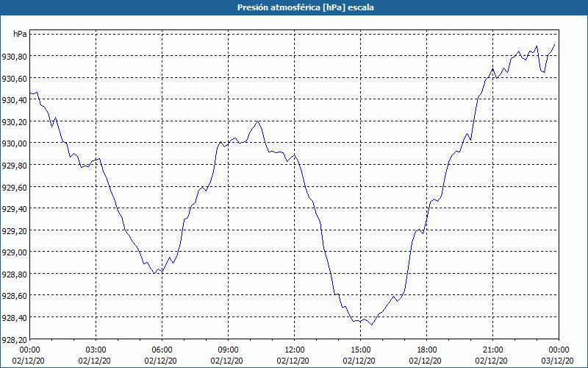
Task: Click the 09:00 time axis label
Action: click(229, 350)
